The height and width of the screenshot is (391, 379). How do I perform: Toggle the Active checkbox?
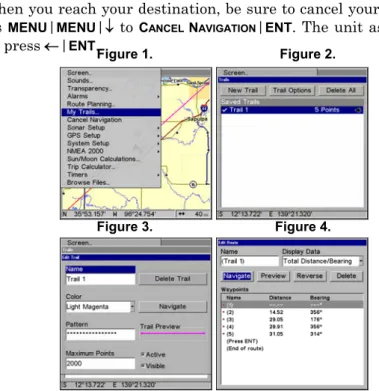[x=143, y=354]
